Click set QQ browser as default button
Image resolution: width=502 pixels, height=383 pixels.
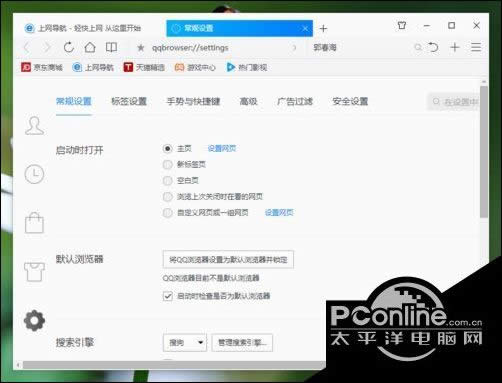tap(228, 259)
